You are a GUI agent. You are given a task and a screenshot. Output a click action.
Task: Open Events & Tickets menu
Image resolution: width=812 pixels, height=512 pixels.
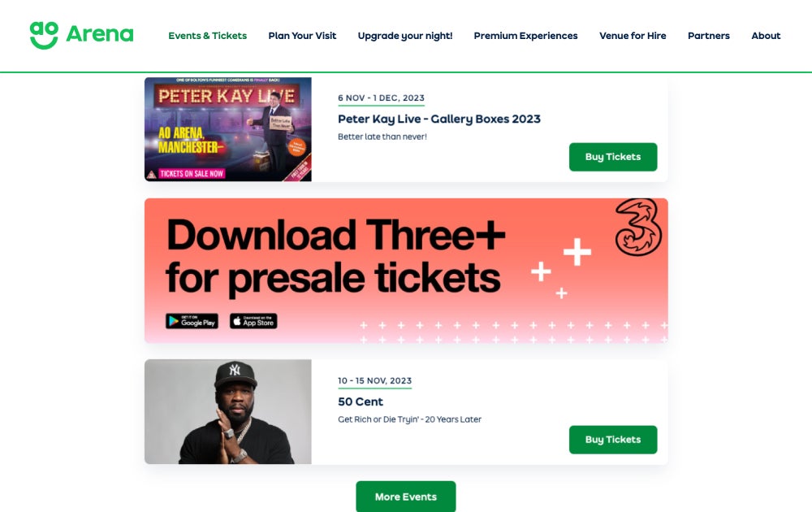(x=207, y=36)
